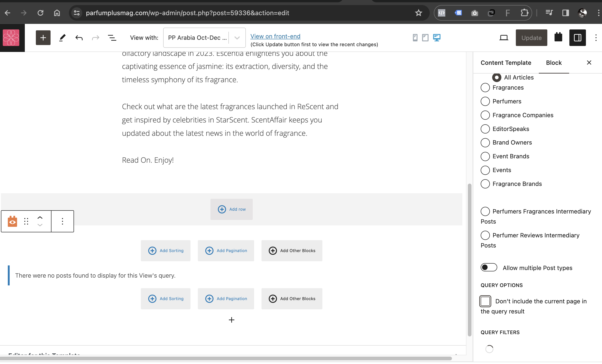Click the Update button
The width and height of the screenshot is (602, 364).
pos(531,38)
